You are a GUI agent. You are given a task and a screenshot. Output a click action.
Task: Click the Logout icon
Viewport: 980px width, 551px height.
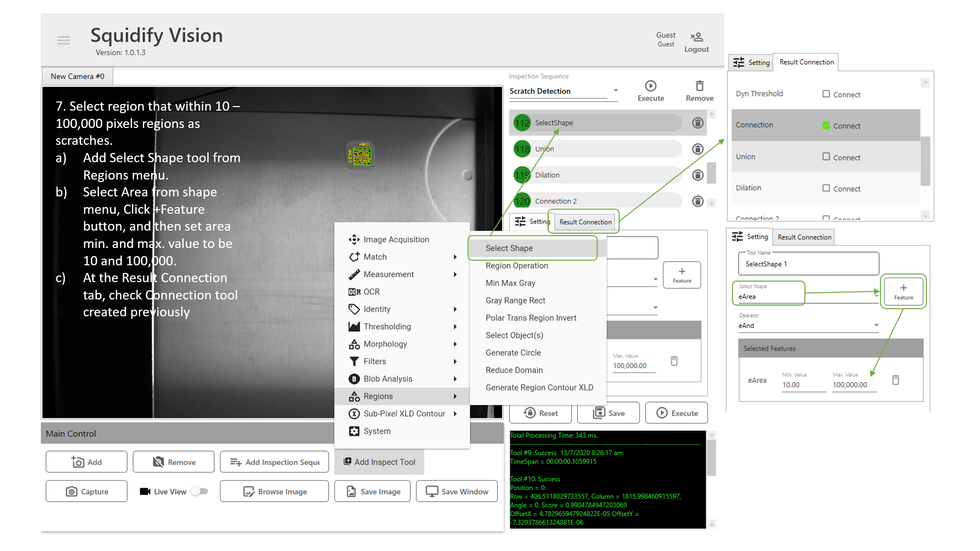pos(696,37)
